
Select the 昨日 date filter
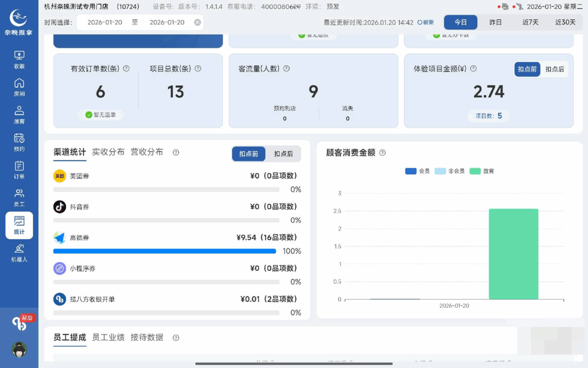point(494,22)
